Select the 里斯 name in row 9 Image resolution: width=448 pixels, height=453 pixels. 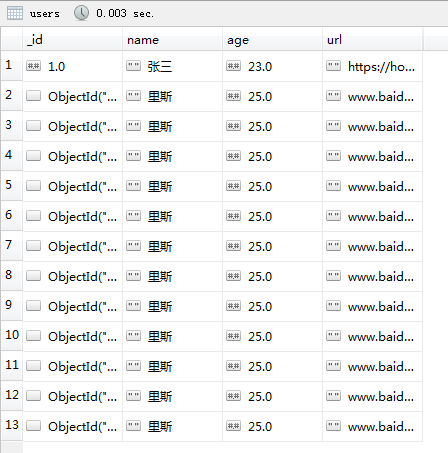click(x=160, y=307)
